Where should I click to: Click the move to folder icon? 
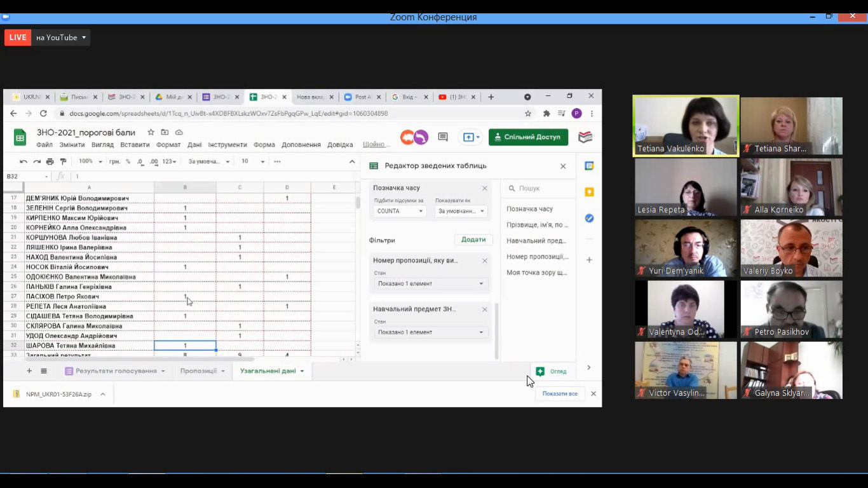tap(165, 132)
